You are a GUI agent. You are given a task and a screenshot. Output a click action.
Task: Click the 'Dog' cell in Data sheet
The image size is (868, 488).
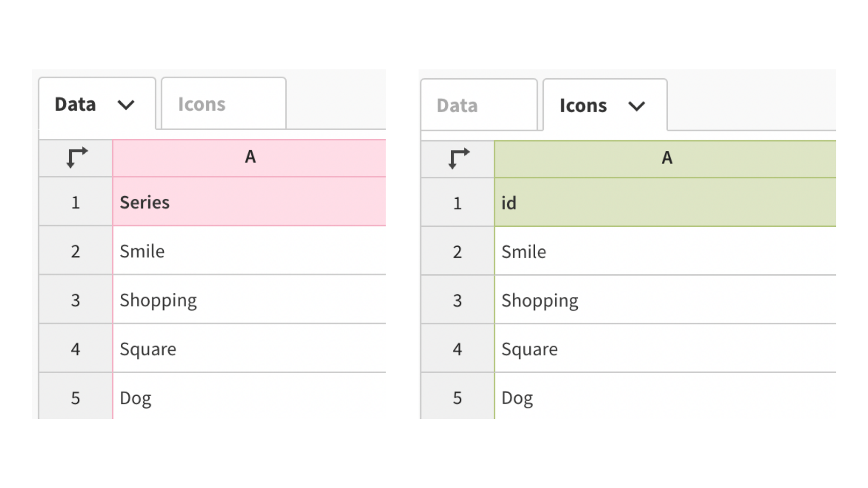[x=250, y=396]
